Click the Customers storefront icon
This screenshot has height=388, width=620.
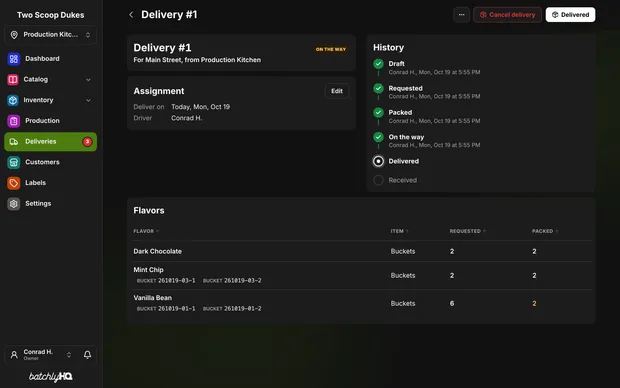click(x=13, y=162)
